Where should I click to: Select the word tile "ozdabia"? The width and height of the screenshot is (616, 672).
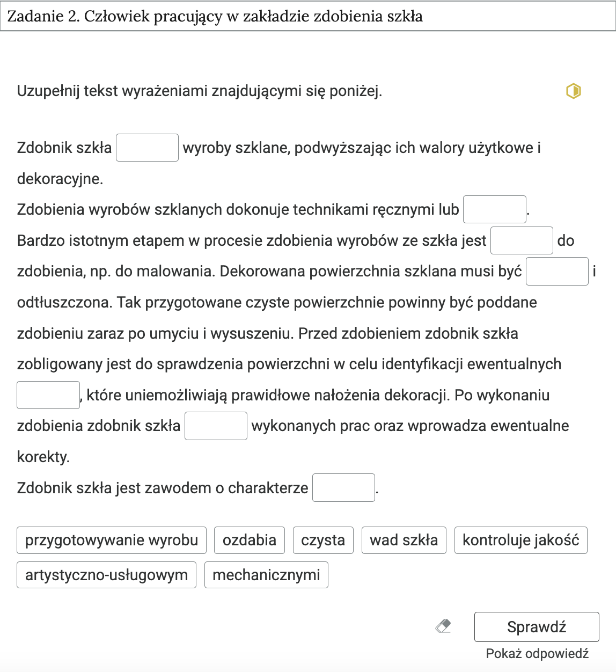tap(249, 540)
